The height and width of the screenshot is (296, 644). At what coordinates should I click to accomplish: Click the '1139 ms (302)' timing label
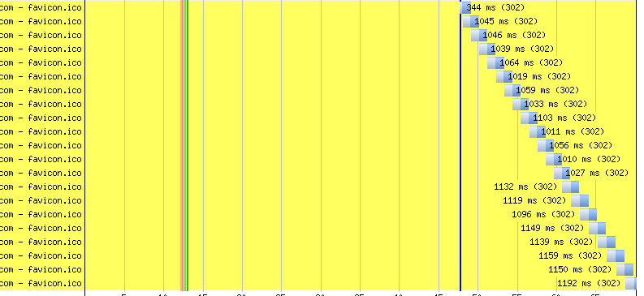pyautogui.click(x=561, y=242)
